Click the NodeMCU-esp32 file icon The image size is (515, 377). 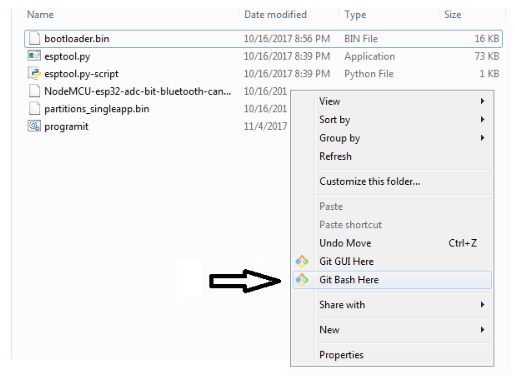pyautogui.click(x=34, y=91)
